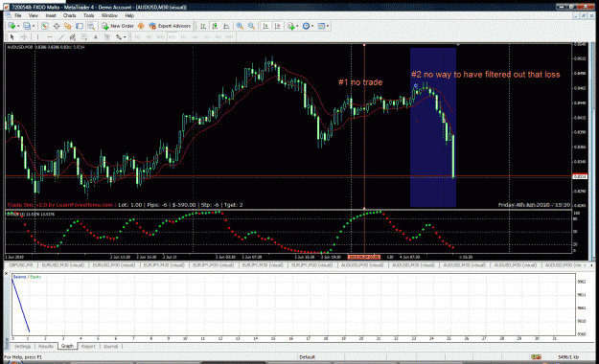Select the Text tool labeled A
This screenshot has height=364, width=599.
[x=96, y=37]
